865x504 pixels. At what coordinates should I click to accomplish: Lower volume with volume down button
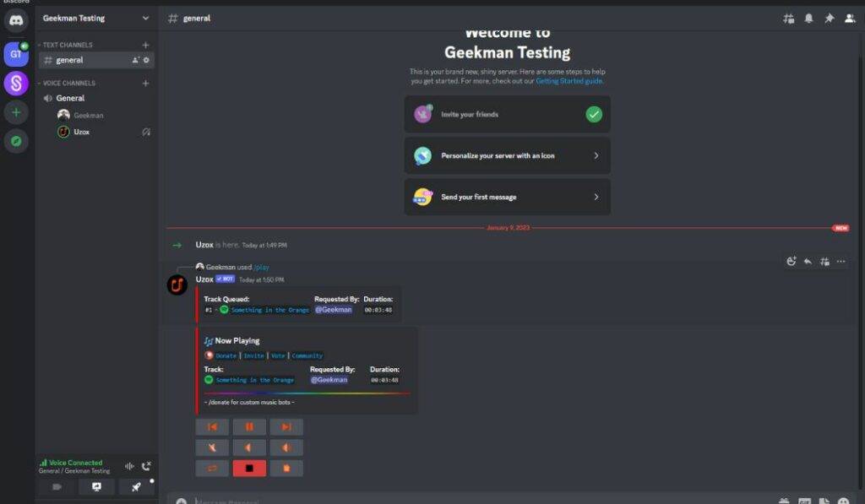click(x=249, y=447)
